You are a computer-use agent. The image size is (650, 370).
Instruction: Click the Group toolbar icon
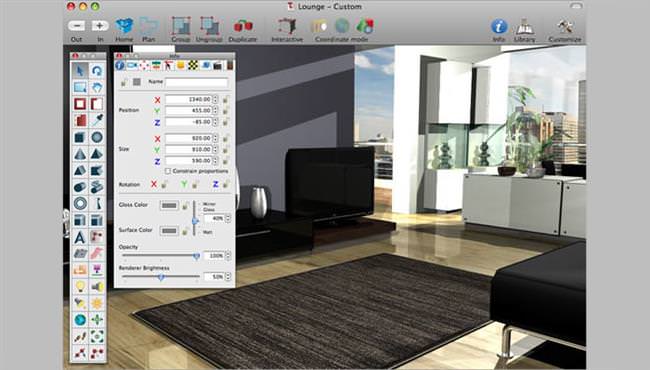click(181, 26)
